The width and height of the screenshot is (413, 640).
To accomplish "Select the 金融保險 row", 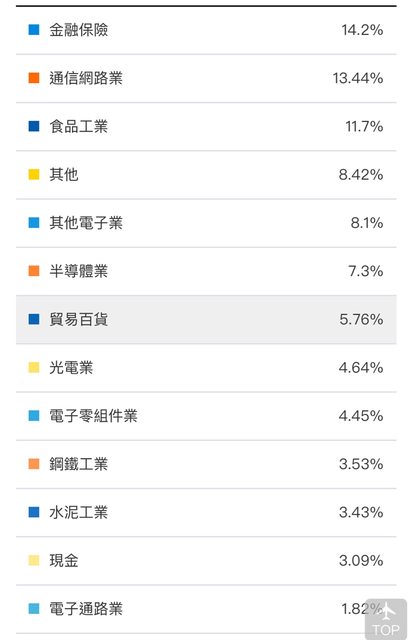I will pos(206,30).
